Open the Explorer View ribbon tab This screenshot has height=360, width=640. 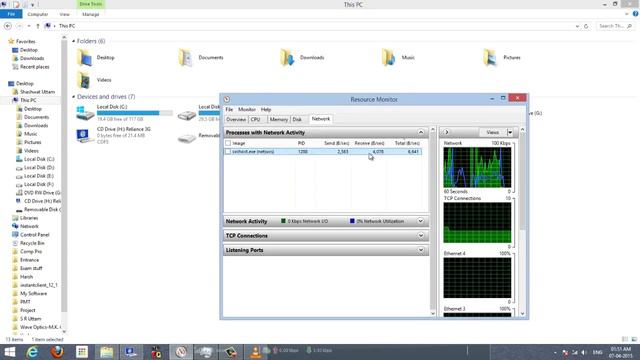(x=64, y=14)
